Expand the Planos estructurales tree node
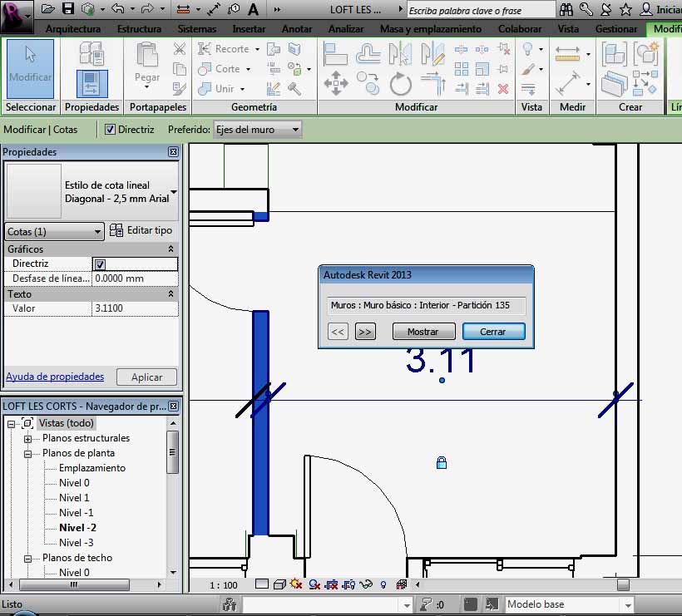The image size is (682, 616). coord(27,438)
